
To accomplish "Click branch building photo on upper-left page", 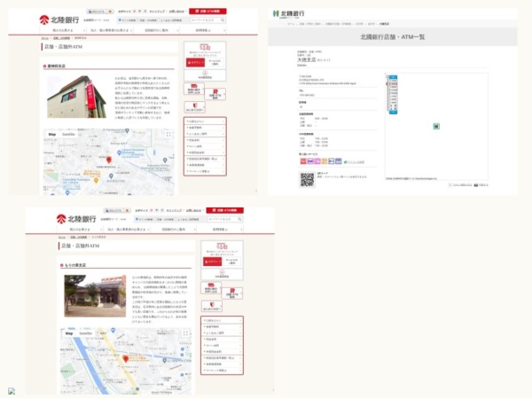I will 76,97.
